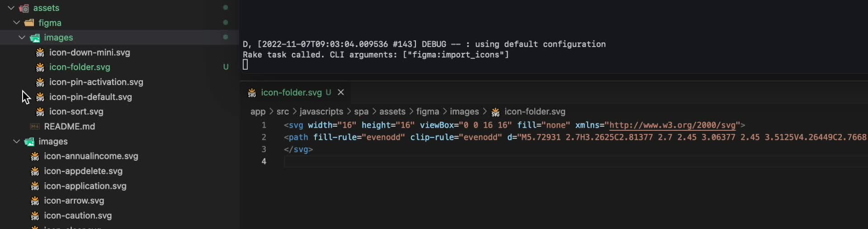
Task: Click the SVG icon in the breadcrumb path
Action: coord(495,112)
